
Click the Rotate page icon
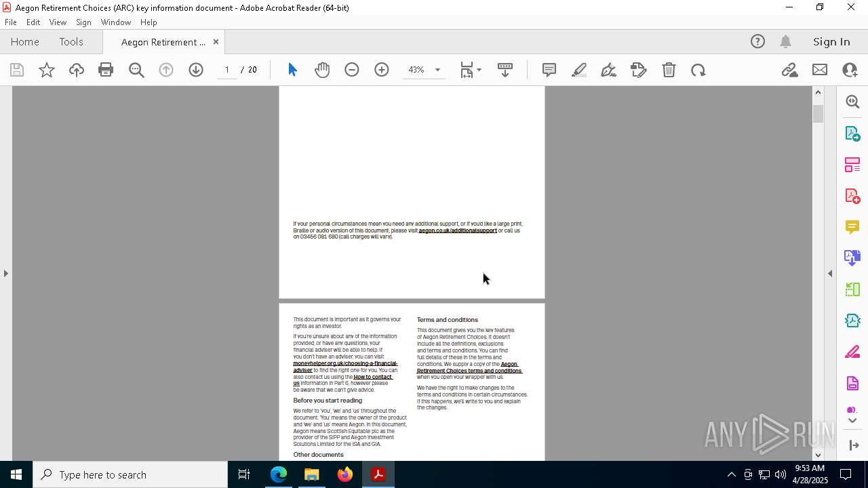[x=698, y=70]
